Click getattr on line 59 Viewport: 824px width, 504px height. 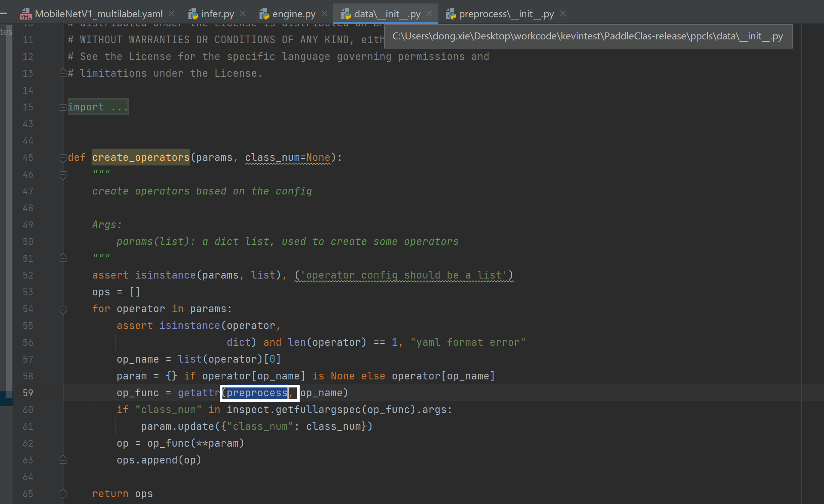tap(199, 393)
